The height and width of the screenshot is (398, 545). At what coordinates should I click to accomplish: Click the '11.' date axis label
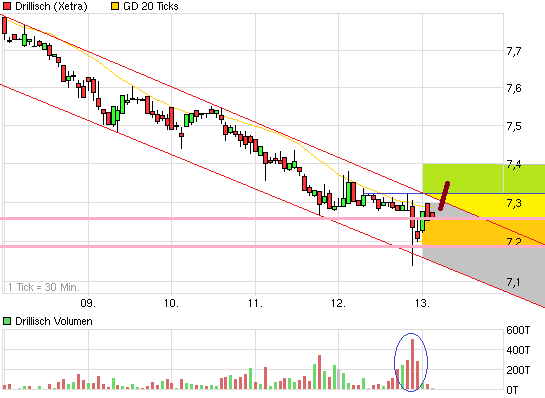point(255,303)
